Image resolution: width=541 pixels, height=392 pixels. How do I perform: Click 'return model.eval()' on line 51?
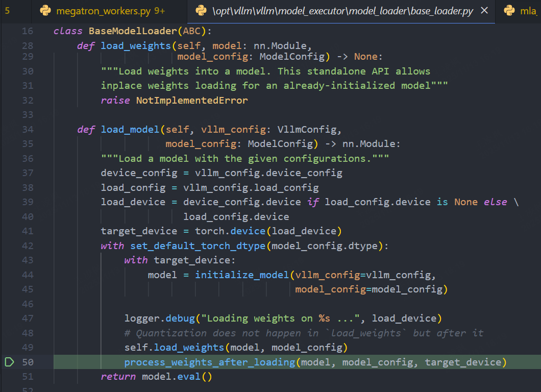(156, 377)
